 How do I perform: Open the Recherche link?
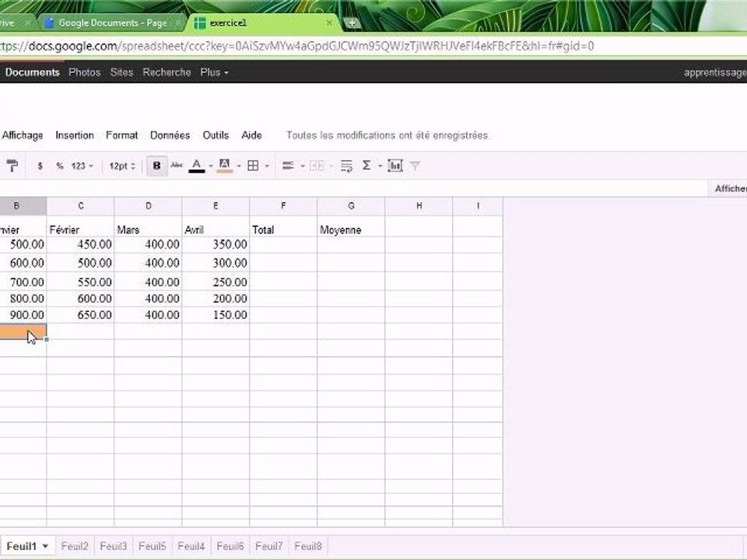167,72
